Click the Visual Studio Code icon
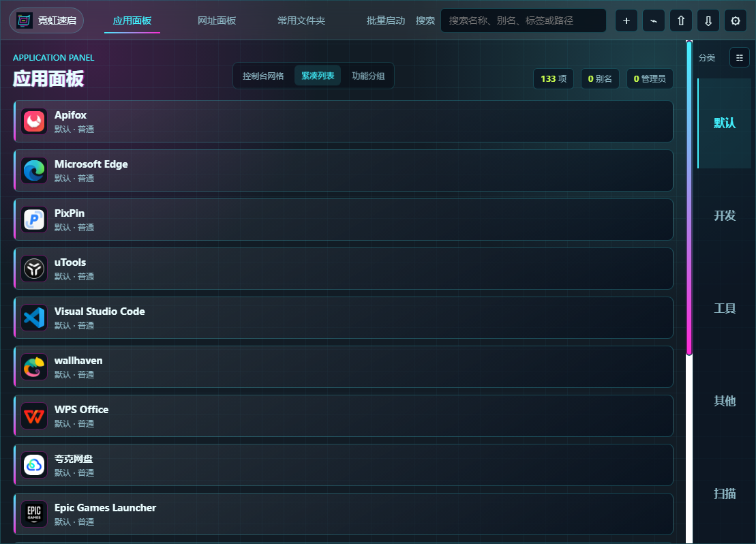756x544 pixels. pos(34,318)
